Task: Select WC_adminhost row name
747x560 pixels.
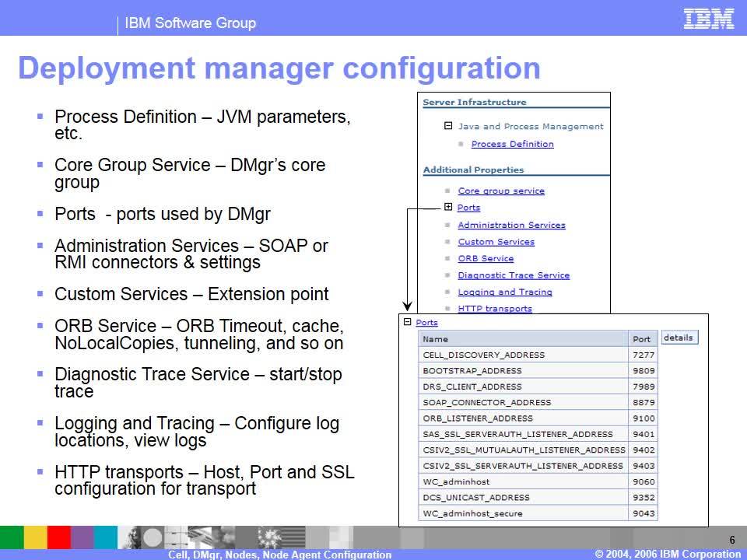Action: click(x=456, y=482)
